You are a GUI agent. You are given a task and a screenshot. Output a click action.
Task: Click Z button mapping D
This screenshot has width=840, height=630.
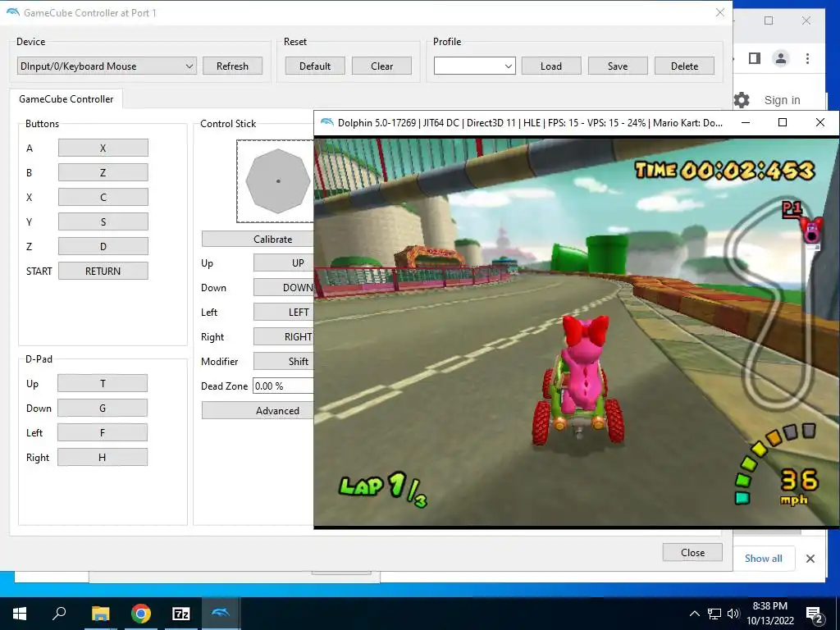click(x=103, y=246)
